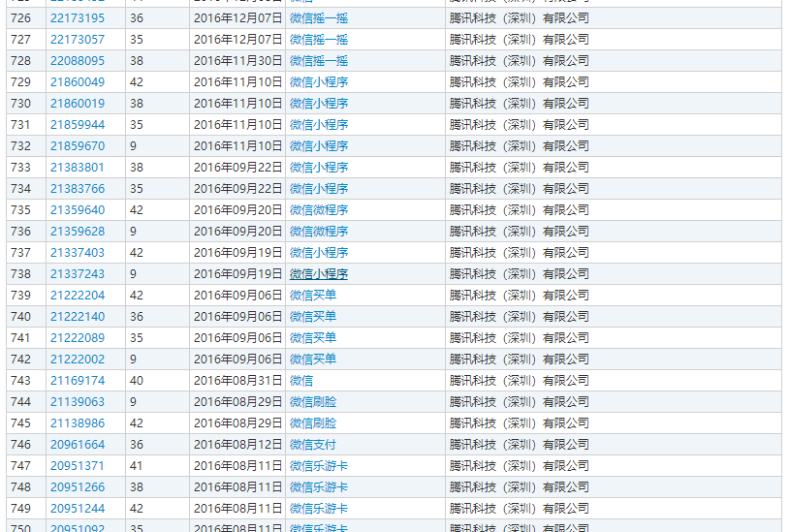Open registration number 21383766 link

tap(78, 189)
